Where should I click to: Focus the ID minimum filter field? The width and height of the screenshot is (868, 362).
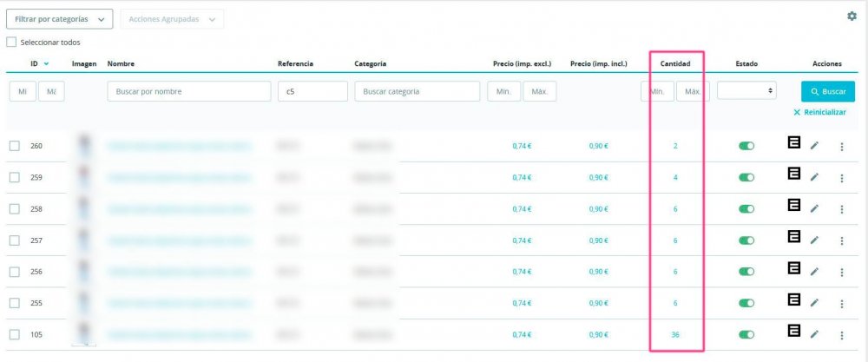pos(23,91)
